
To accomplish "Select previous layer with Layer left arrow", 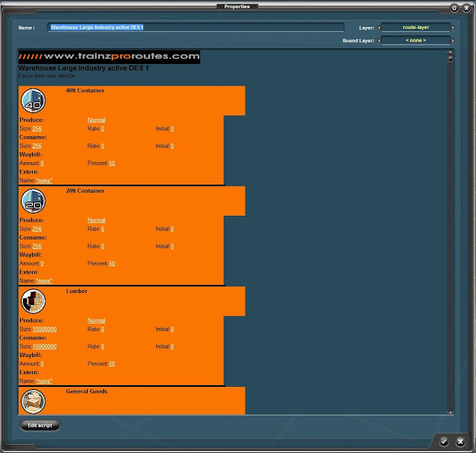I will coord(379,28).
